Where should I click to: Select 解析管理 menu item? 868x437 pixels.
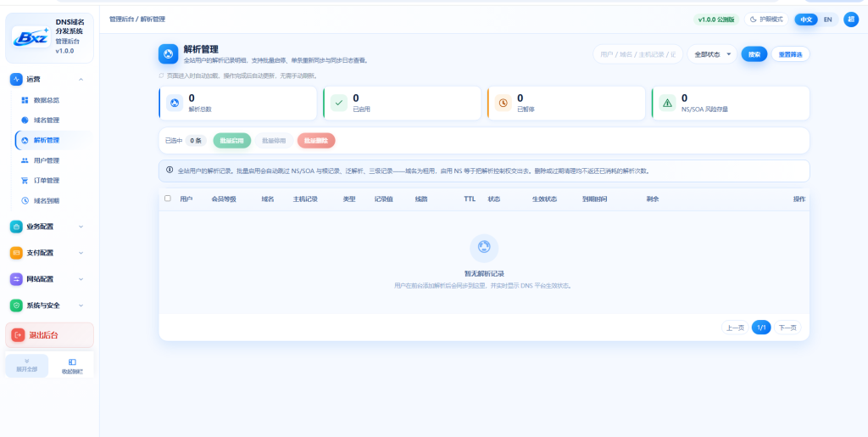[54, 140]
